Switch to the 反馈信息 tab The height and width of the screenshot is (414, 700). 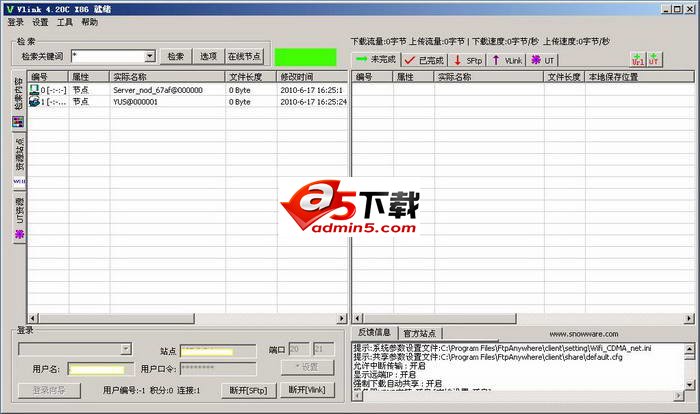[x=374, y=332]
